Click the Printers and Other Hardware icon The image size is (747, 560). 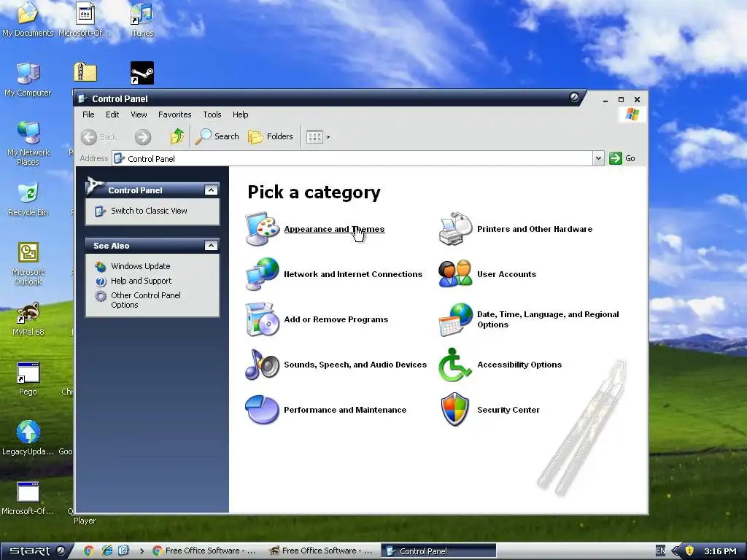tap(455, 229)
